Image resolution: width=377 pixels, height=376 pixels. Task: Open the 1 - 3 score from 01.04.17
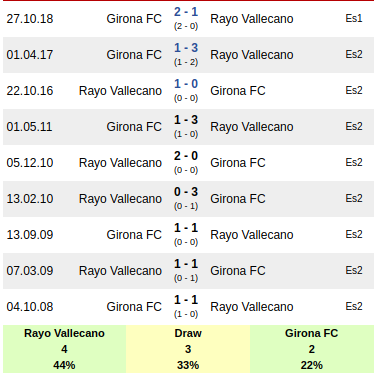186,48
